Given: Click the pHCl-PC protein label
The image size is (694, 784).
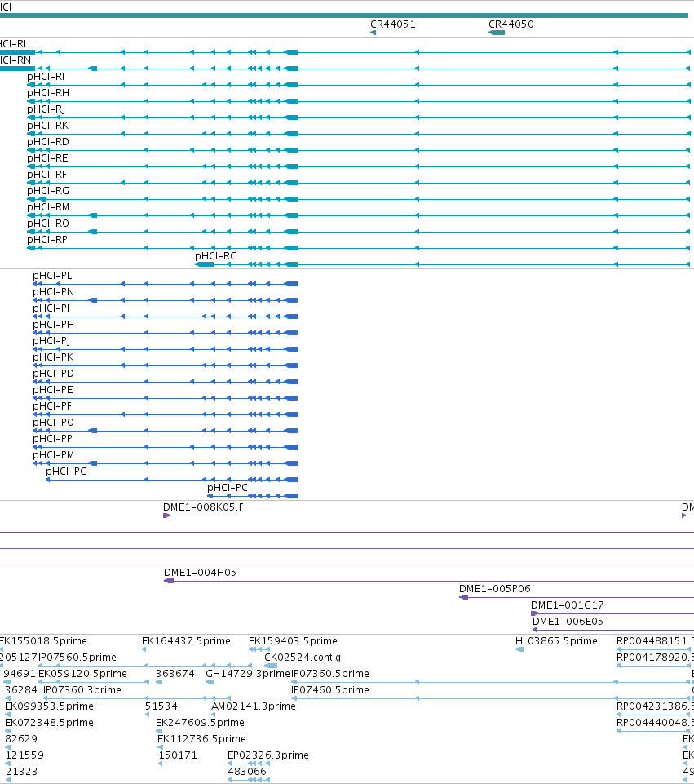Looking at the screenshot, I should tap(228, 488).
